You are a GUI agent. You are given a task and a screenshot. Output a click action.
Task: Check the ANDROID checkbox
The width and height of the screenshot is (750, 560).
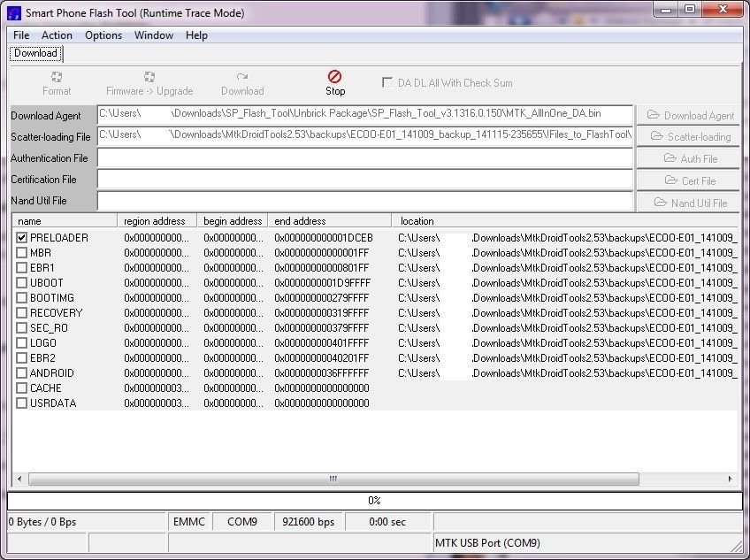[21, 372]
